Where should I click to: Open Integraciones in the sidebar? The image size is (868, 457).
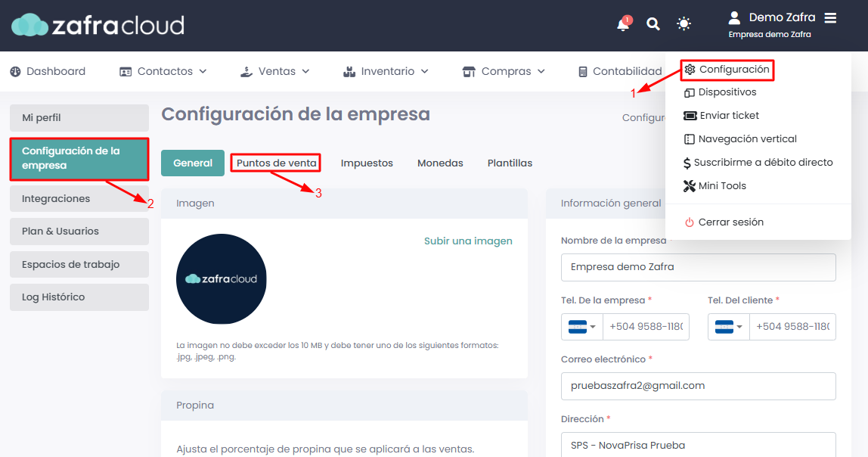[79, 199]
